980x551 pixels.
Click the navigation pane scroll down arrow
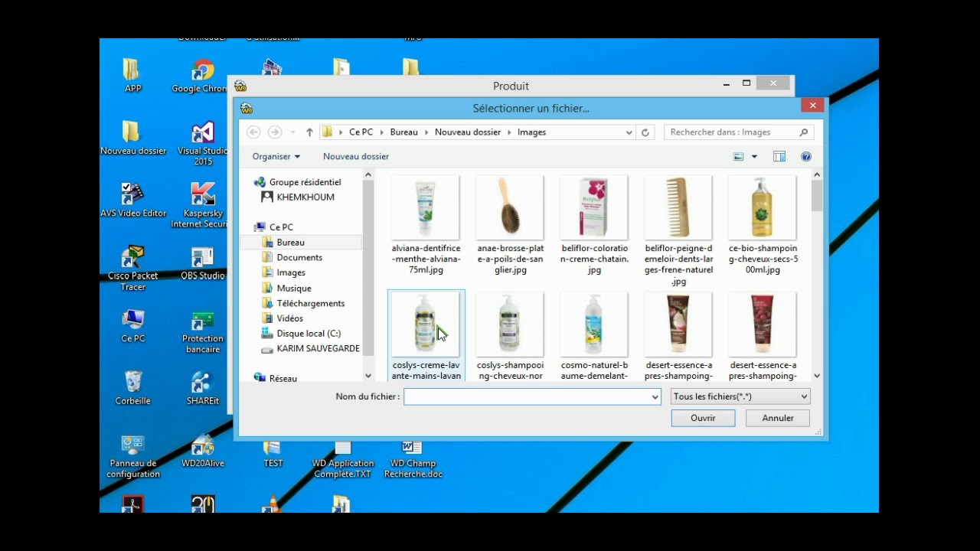point(368,376)
